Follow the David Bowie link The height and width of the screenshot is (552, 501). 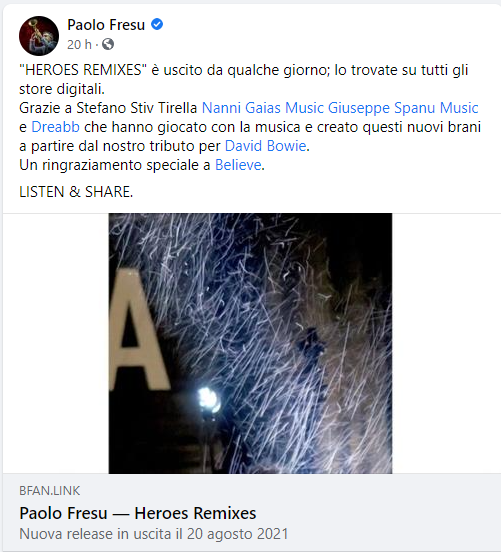pos(265,146)
